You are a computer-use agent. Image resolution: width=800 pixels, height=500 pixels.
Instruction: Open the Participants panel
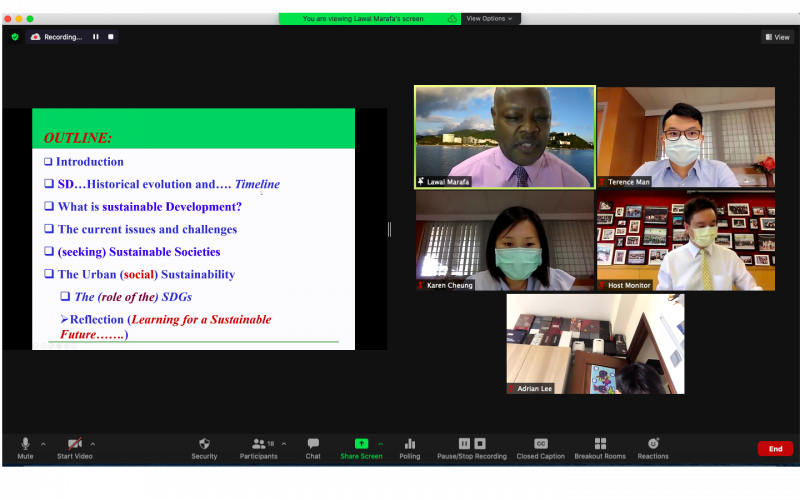[x=259, y=448]
